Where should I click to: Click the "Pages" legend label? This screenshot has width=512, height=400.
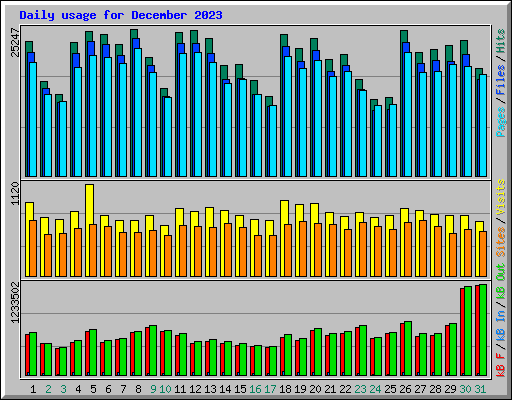tap(500, 122)
